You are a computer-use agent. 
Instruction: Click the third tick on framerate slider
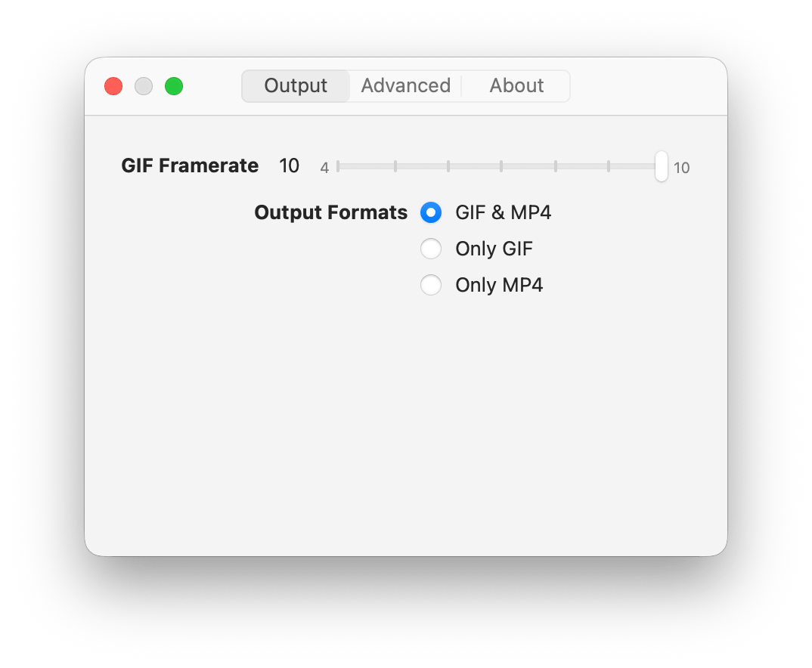pos(448,166)
